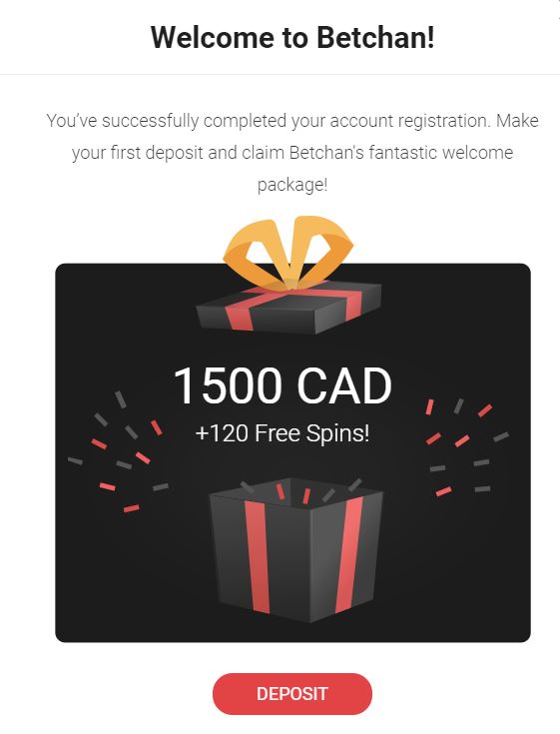
Task: Click the word "package!" in the message
Action: click(292, 185)
